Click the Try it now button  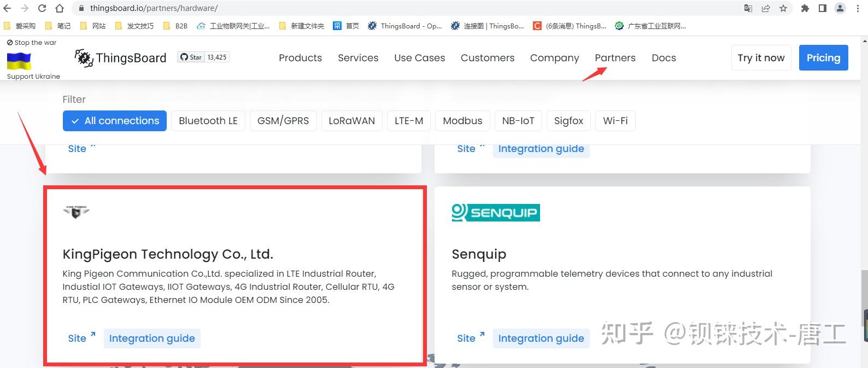[761, 57]
